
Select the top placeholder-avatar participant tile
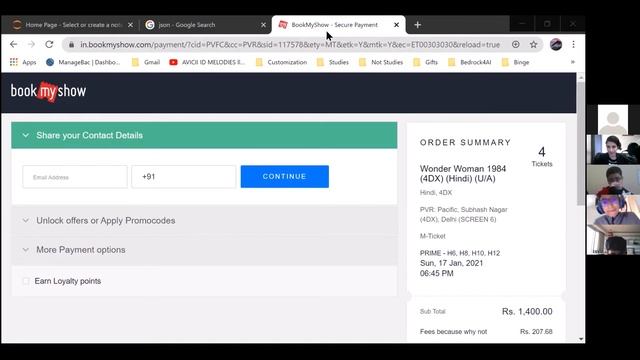tap(613, 119)
